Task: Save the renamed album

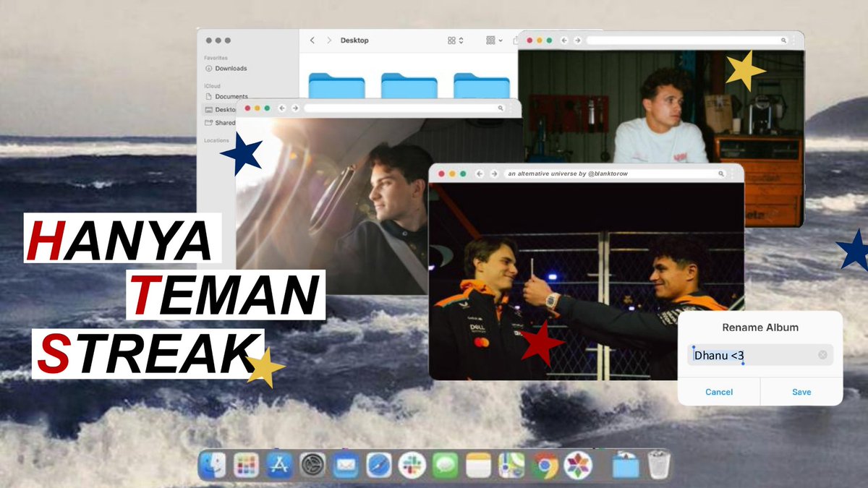Action: coord(801,392)
